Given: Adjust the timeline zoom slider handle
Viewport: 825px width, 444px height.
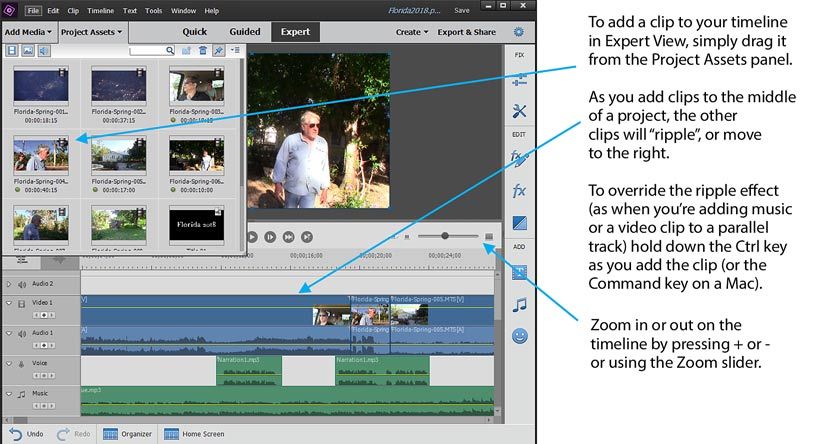Looking at the screenshot, I should pyautogui.click(x=445, y=236).
